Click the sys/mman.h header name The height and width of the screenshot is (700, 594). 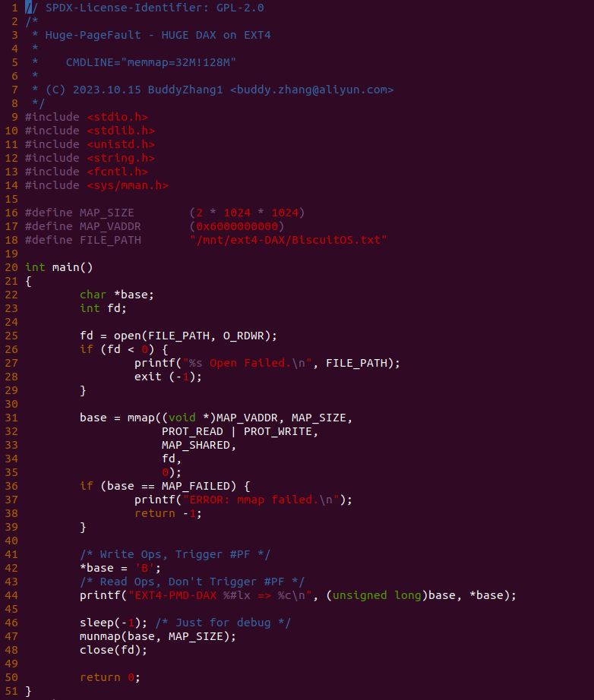(128, 185)
